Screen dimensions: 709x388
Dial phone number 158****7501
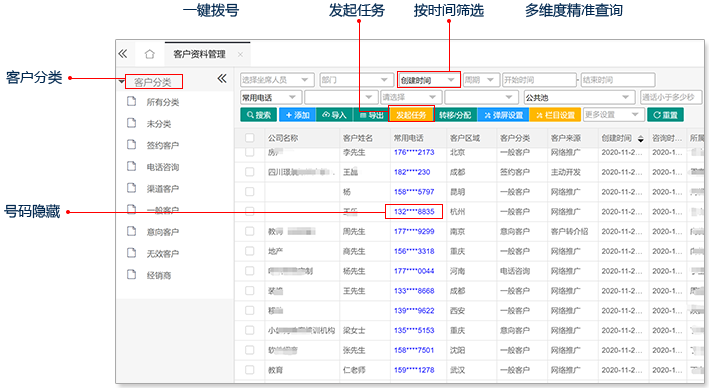pyautogui.click(x=414, y=350)
